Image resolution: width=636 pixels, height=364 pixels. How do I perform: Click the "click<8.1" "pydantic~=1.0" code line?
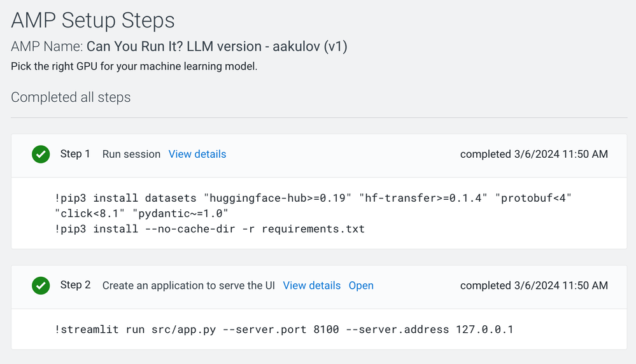click(x=141, y=213)
